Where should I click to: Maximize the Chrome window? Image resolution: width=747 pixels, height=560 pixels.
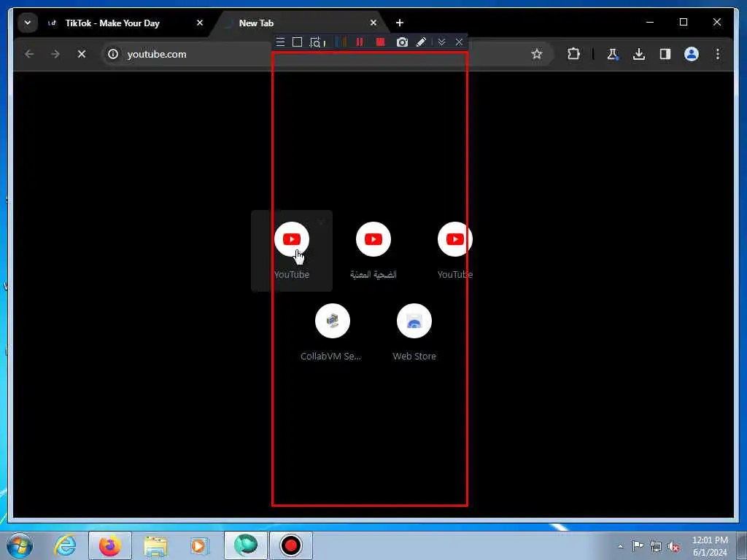683,22
